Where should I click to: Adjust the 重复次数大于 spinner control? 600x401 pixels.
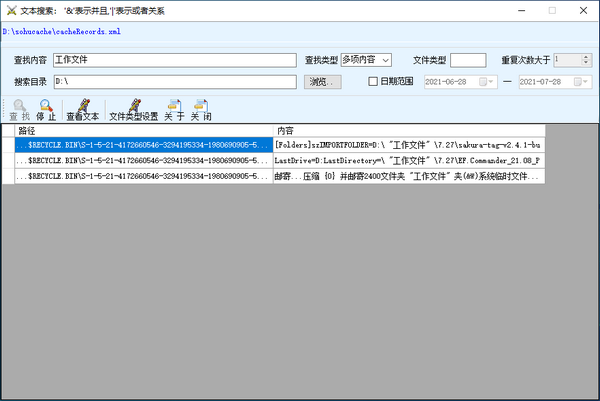tap(588, 60)
